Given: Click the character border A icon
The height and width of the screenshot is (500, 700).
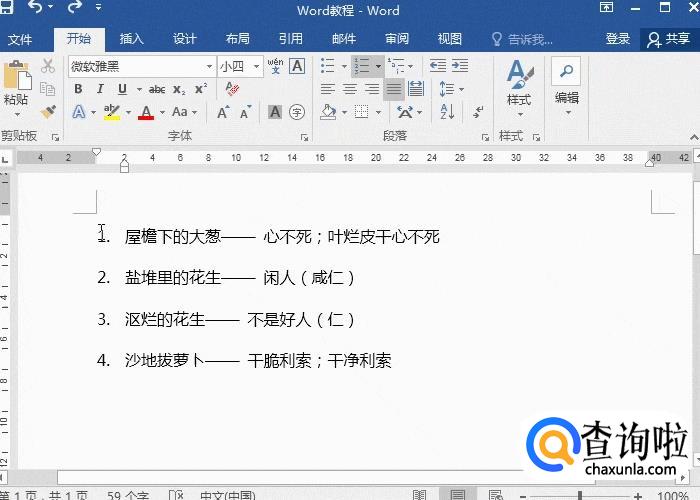Looking at the screenshot, I should [x=297, y=66].
